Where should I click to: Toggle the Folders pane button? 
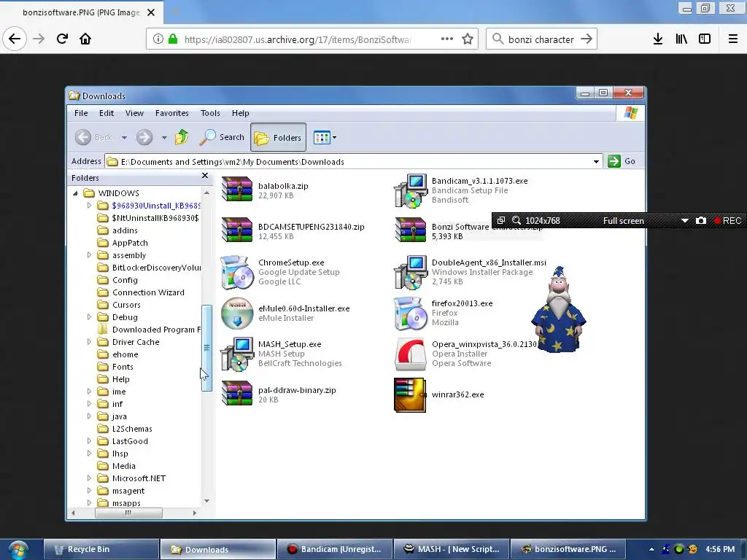coord(278,138)
